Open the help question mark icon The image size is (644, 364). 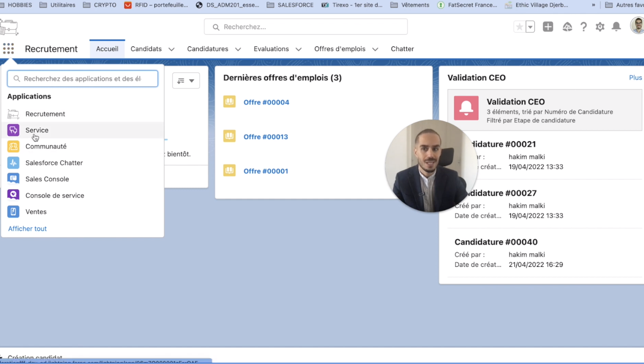(583, 27)
